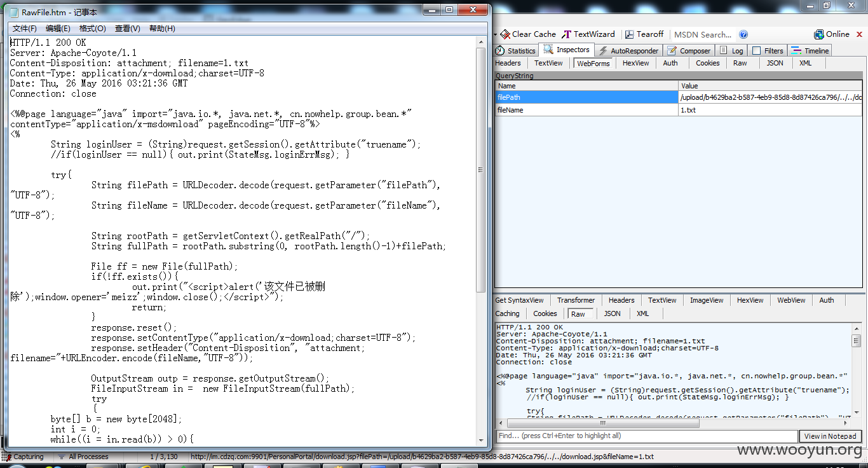This screenshot has height=468, width=868.
Task: Open the Filters tab
Action: 768,51
